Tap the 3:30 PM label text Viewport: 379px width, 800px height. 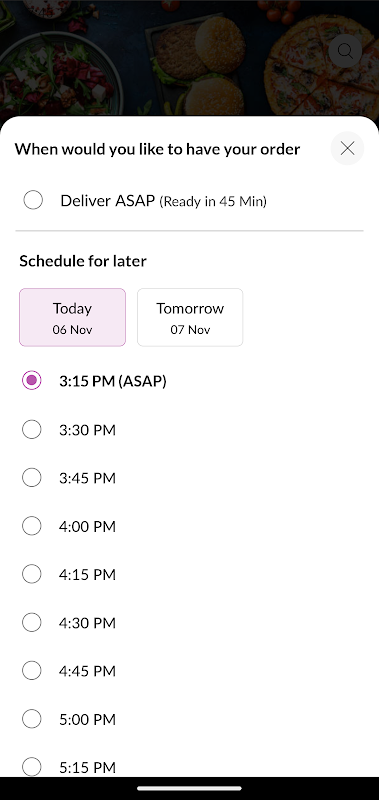tap(87, 430)
